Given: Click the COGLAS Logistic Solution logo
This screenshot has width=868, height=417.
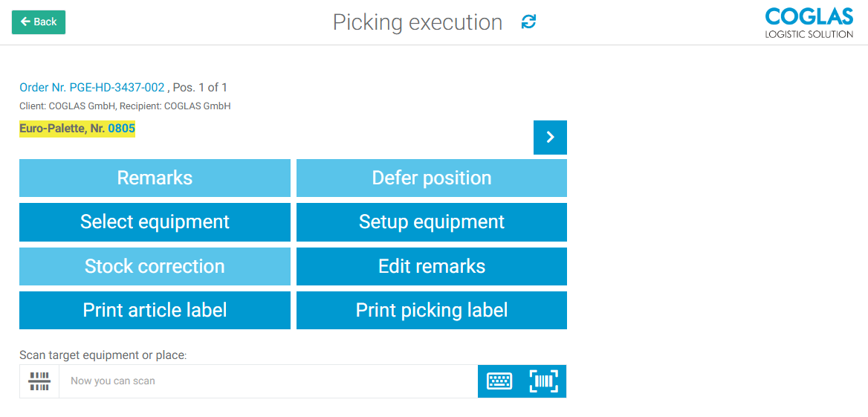Looking at the screenshot, I should coord(809,22).
